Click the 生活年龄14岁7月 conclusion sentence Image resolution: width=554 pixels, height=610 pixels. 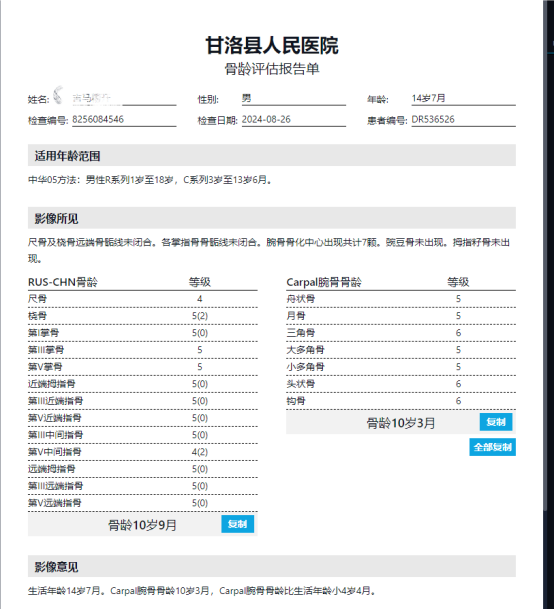click(203, 591)
